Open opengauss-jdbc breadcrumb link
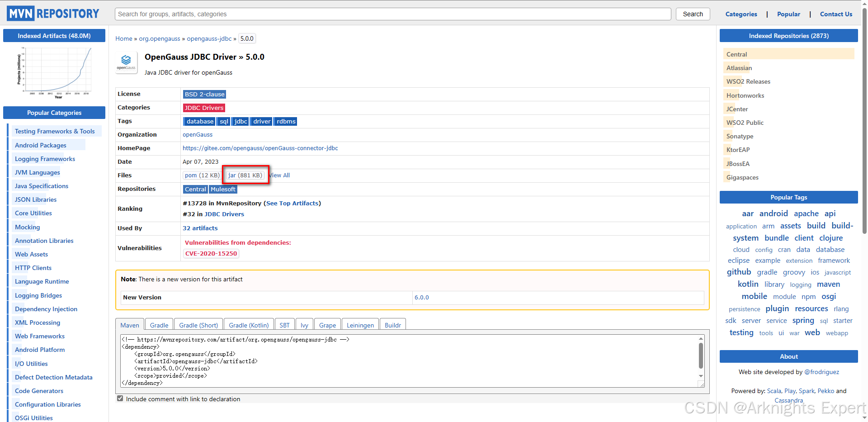The image size is (868, 422). [209, 38]
